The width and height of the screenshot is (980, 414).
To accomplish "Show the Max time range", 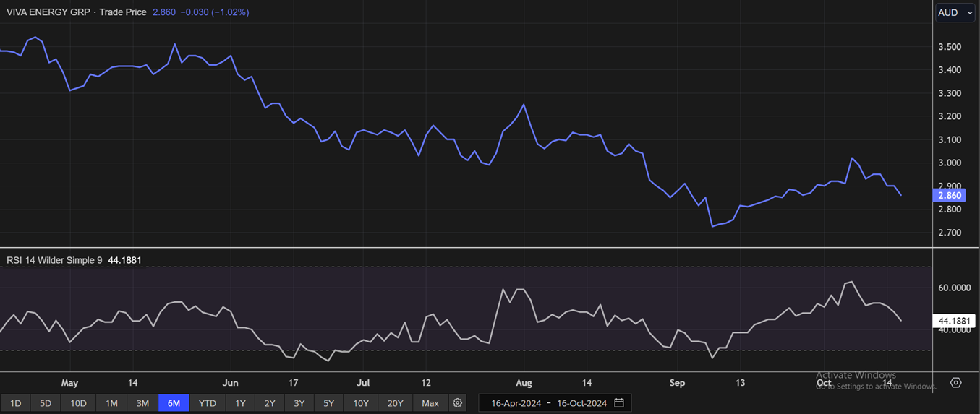I will tap(430, 403).
